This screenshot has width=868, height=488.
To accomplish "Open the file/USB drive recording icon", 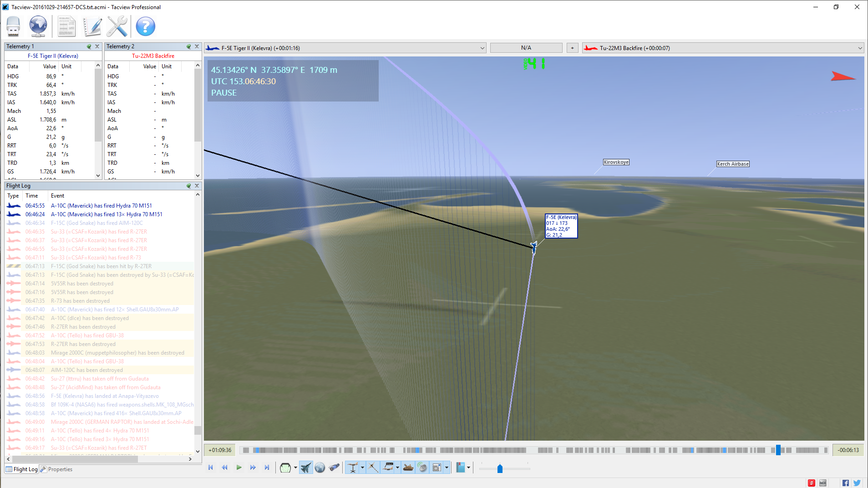I will (13, 26).
